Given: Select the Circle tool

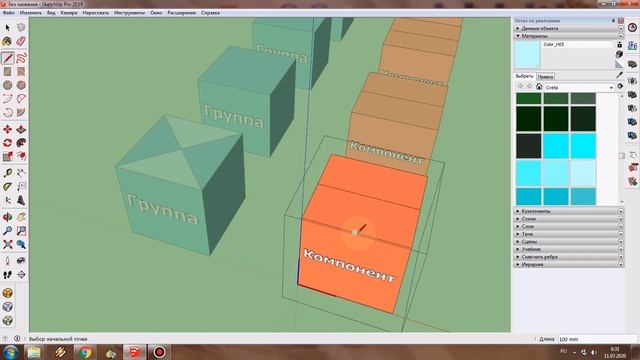Looking at the screenshot, I should pyautogui.click(x=8, y=85).
